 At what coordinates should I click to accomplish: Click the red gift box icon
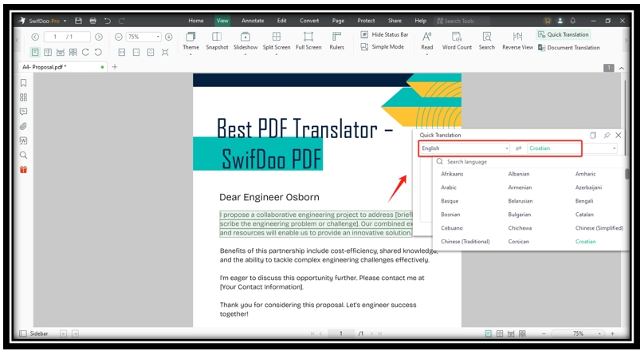click(x=23, y=169)
